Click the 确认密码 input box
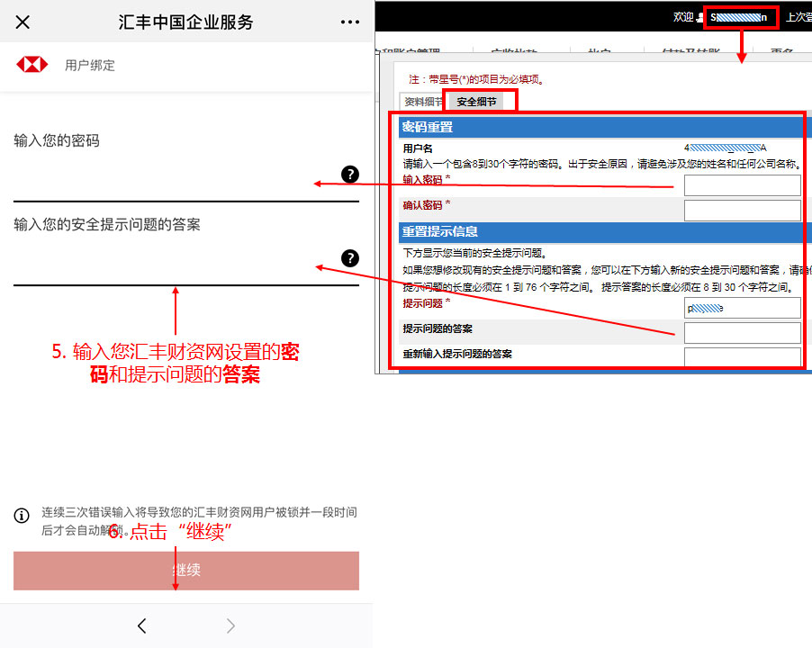Screen dimensions: 812x648 pos(742,211)
